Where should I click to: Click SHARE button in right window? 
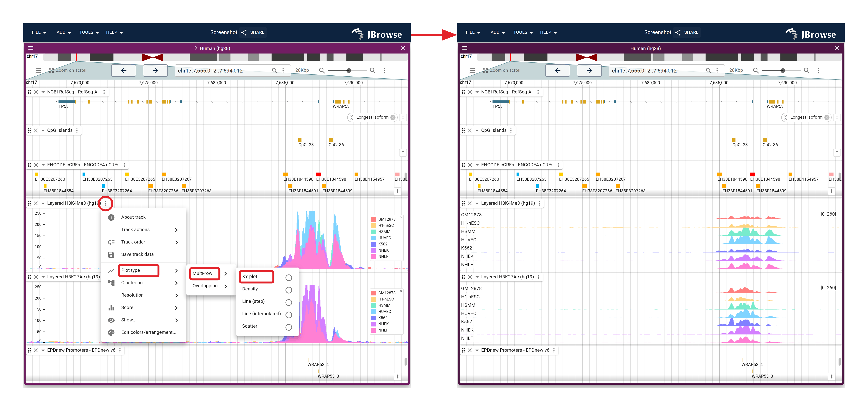click(687, 32)
